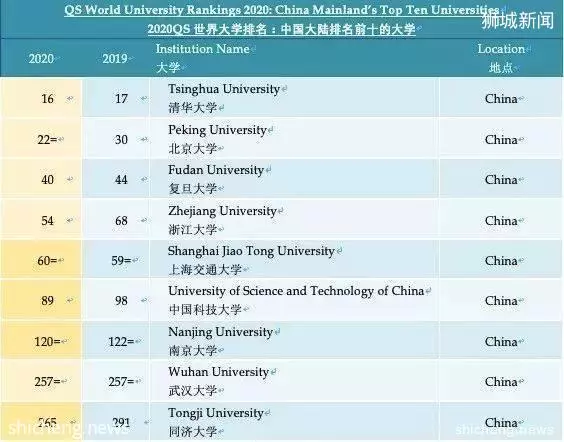Click the Location column header
564x442 pixels.
point(501,49)
